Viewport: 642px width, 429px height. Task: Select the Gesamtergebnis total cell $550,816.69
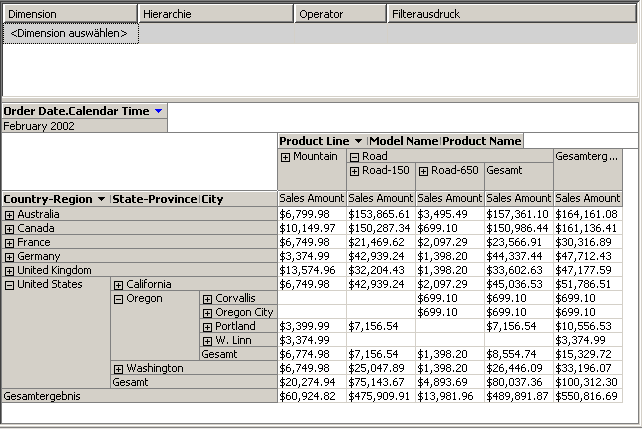tap(587, 396)
